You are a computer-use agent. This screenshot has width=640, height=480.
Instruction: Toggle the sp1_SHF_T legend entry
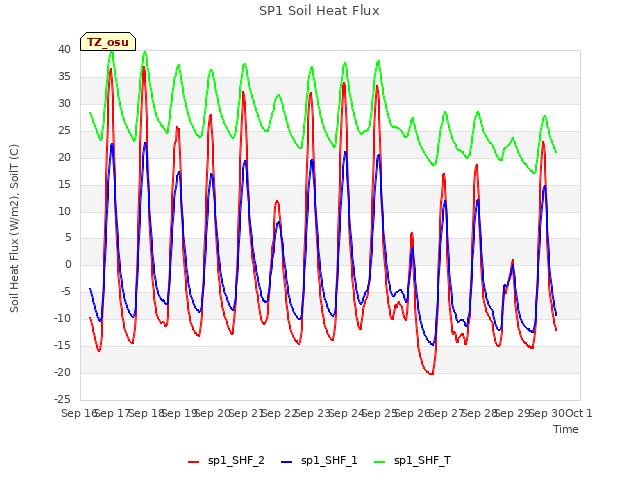[x=413, y=461]
